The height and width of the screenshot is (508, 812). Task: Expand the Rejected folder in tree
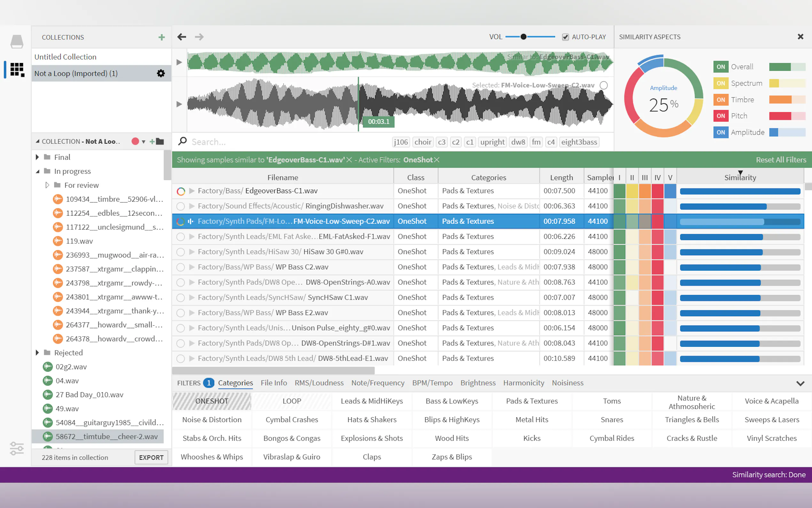(x=37, y=353)
